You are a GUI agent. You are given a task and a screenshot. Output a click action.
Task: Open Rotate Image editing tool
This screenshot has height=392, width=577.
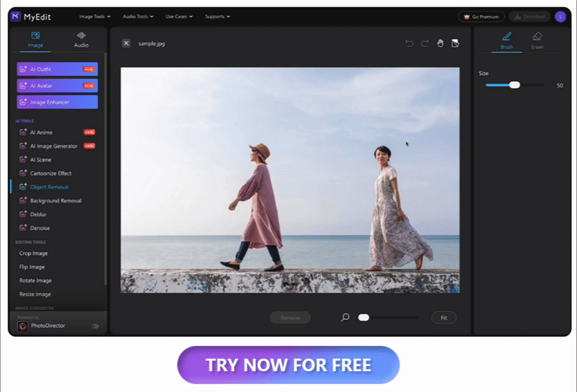click(35, 280)
